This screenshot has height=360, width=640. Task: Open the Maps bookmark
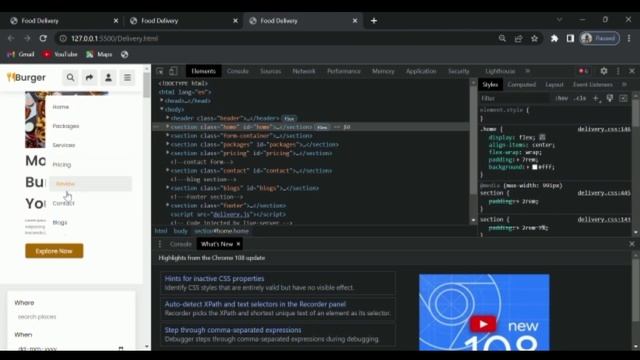[x=99, y=54]
